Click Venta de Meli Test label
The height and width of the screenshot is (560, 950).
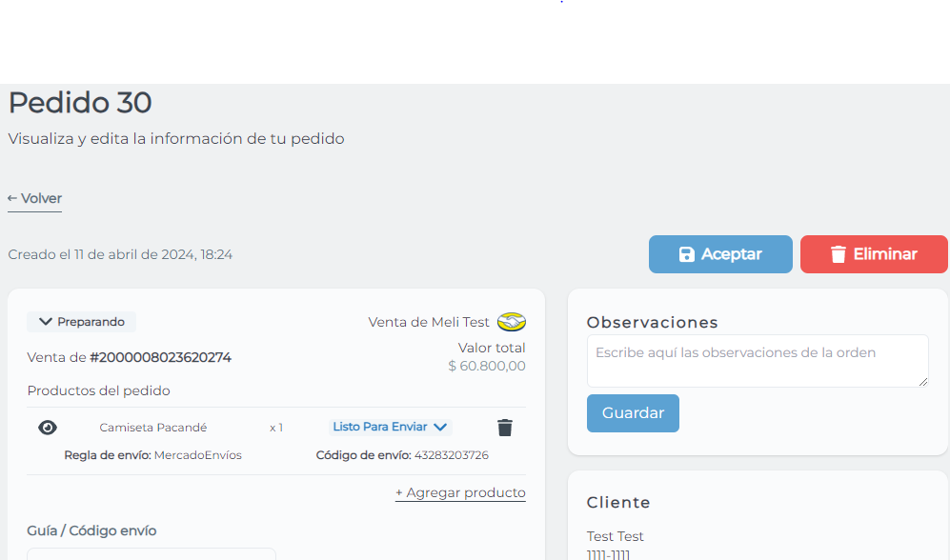click(429, 322)
